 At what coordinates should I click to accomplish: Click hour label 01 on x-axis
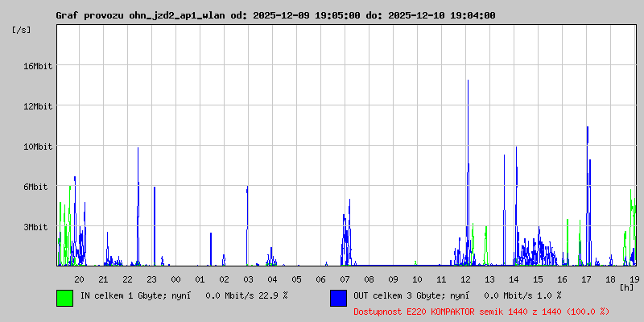click(x=200, y=279)
